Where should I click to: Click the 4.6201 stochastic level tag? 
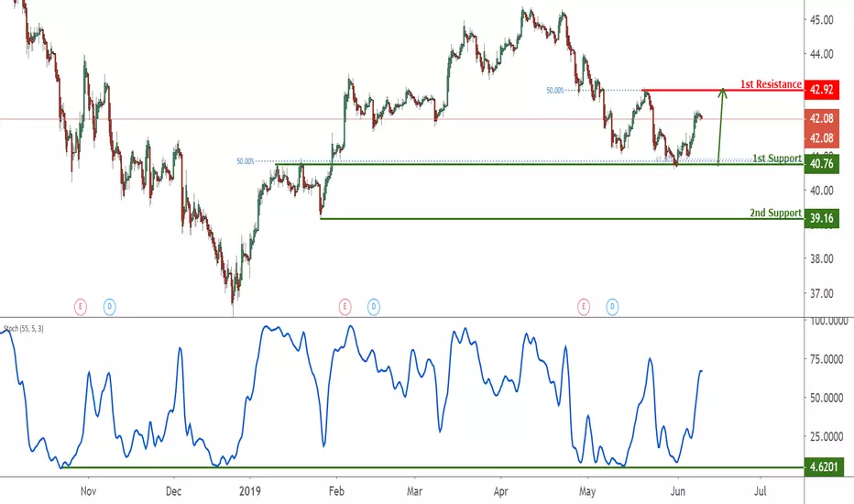[824, 467]
